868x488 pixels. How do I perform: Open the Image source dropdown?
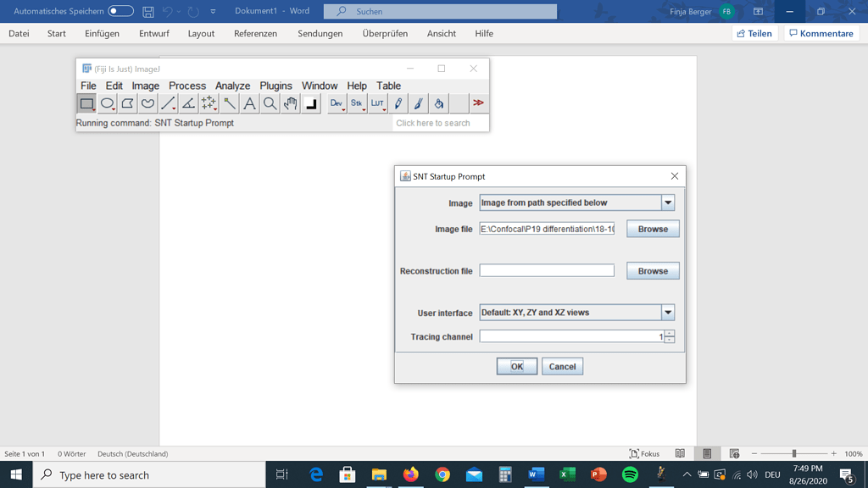667,202
